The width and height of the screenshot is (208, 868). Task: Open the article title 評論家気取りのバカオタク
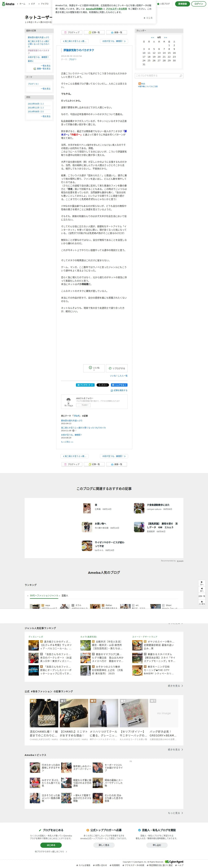coord(79,50)
